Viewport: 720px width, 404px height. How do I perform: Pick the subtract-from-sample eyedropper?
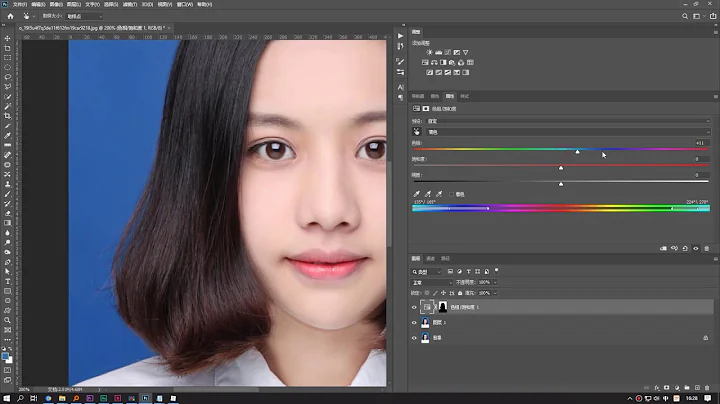pos(439,194)
